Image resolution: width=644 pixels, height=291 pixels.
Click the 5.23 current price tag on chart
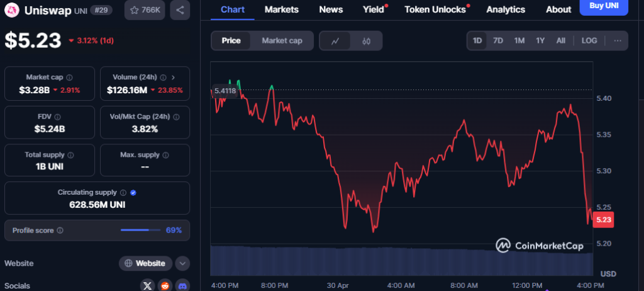(604, 220)
